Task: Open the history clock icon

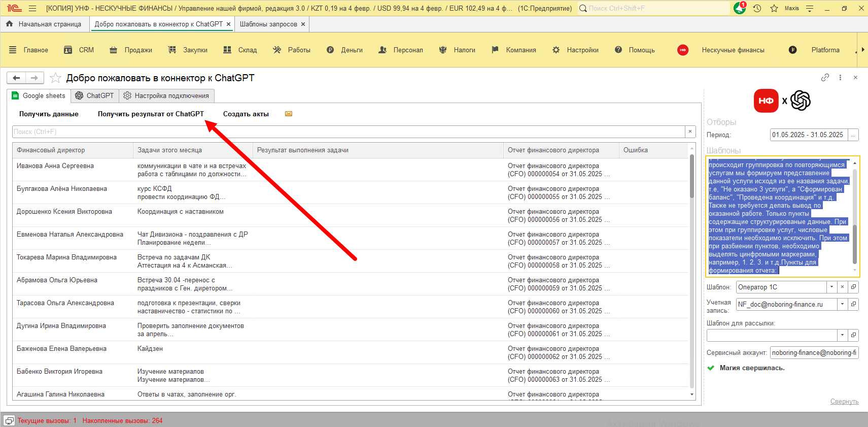Action: (x=757, y=8)
